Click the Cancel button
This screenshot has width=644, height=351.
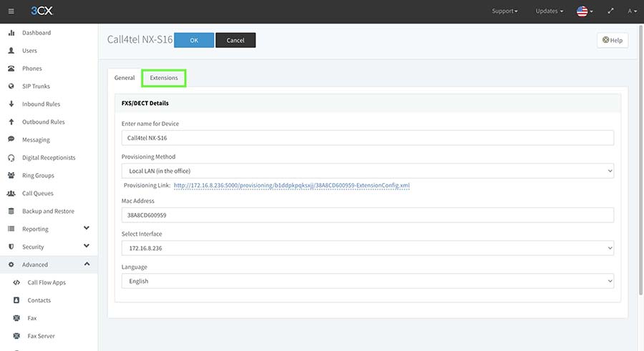pos(235,40)
